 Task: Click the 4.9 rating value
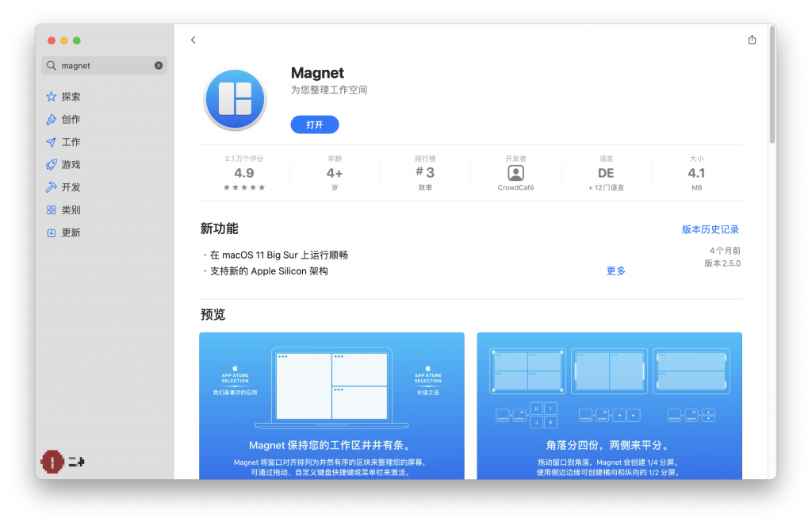[x=244, y=173]
